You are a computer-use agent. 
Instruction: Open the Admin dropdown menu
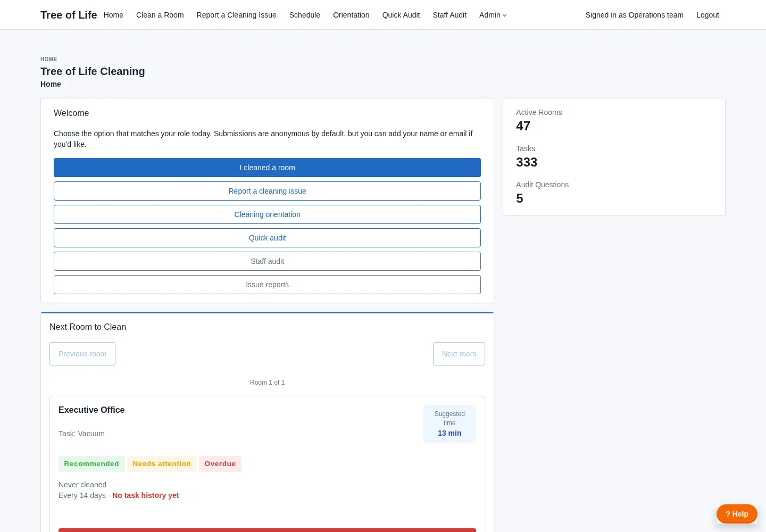pyautogui.click(x=493, y=15)
